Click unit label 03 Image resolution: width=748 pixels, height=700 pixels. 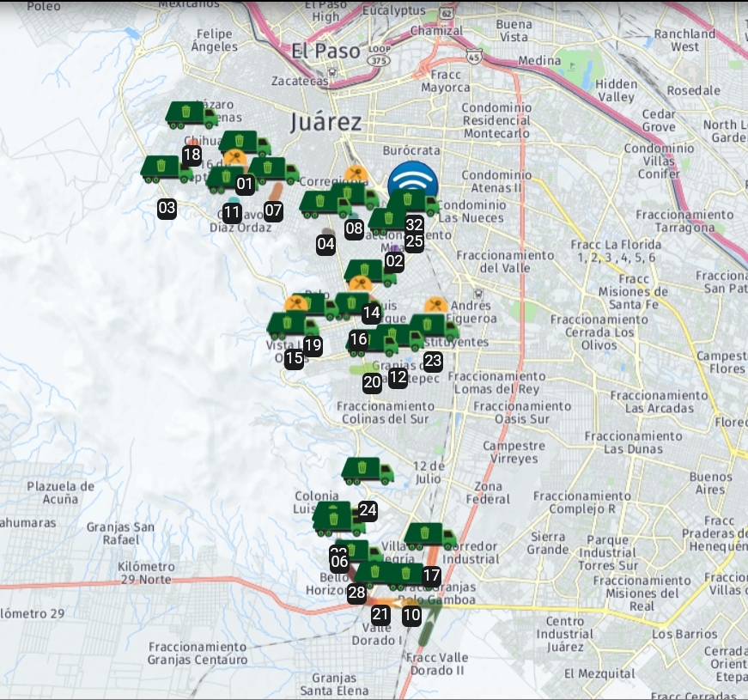167,208
